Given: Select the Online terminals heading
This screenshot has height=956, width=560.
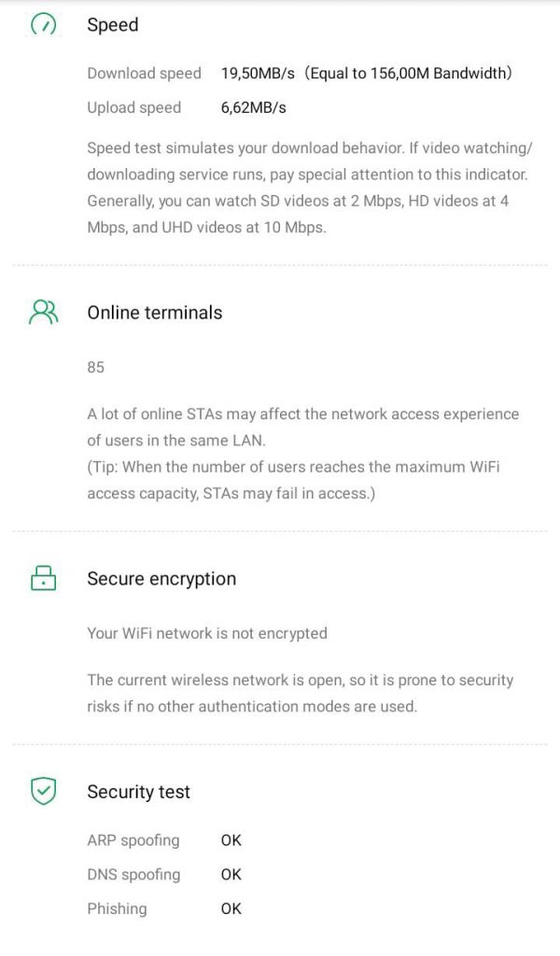Looking at the screenshot, I should click(x=154, y=313).
